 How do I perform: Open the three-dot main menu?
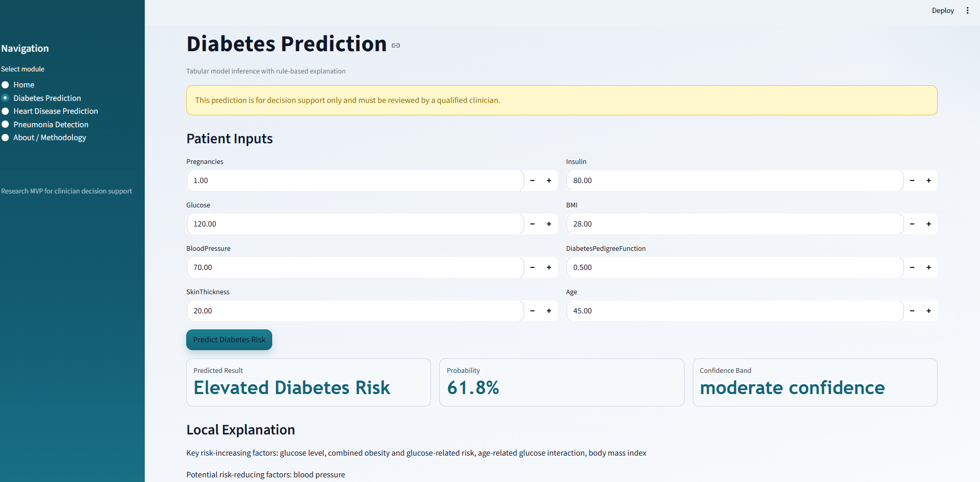pos(968,10)
